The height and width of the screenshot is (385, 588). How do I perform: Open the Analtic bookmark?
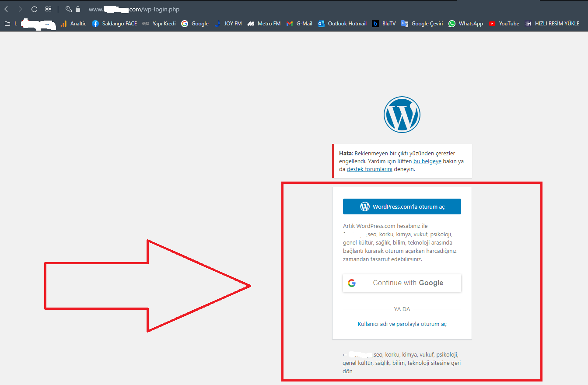tap(73, 24)
